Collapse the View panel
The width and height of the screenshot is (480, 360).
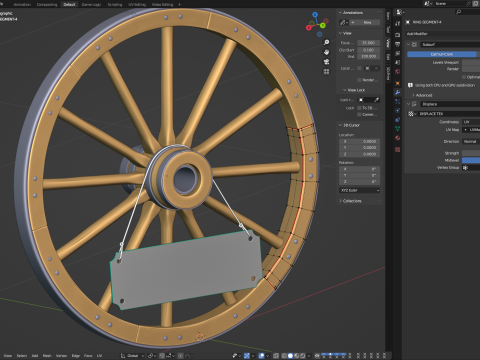coord(340,33)
